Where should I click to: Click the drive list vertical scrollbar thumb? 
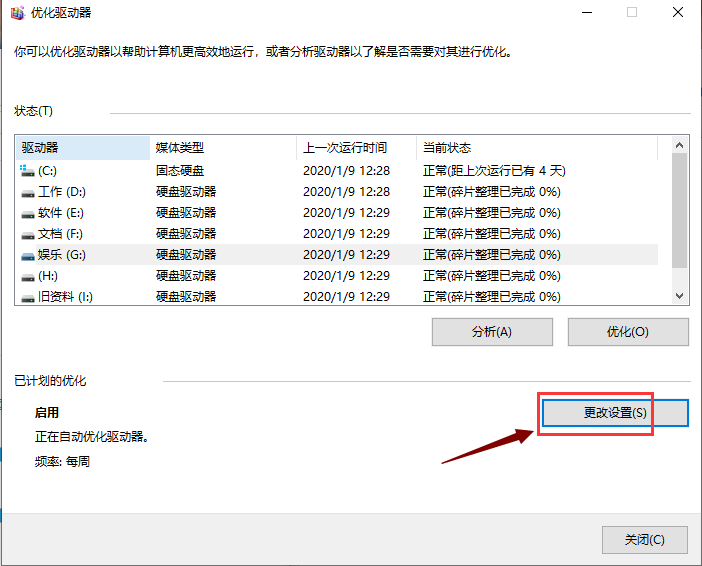point(680,210)
